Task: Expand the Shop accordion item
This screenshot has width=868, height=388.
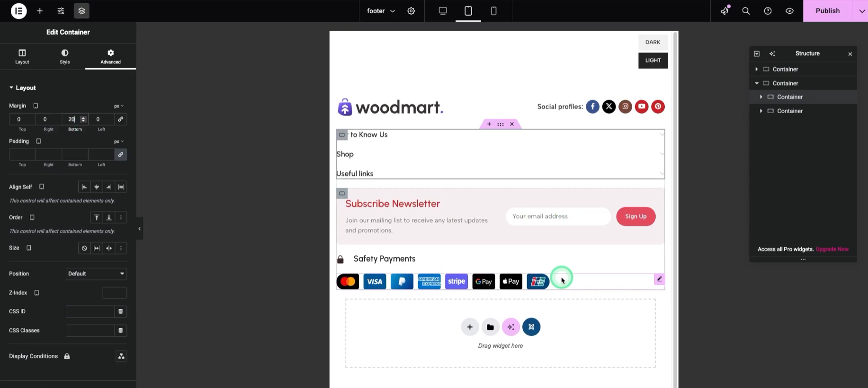Action: [500, 154]
